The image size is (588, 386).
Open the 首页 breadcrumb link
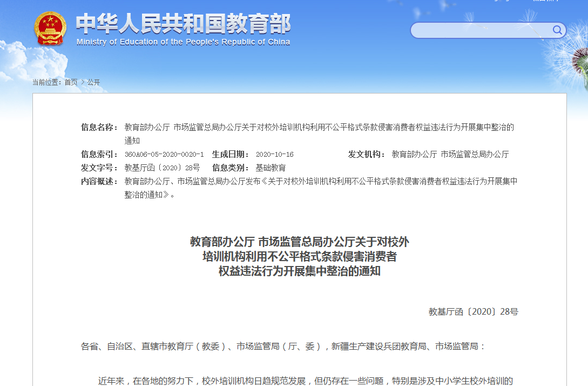pyautogui.click(x=71, y=82)
